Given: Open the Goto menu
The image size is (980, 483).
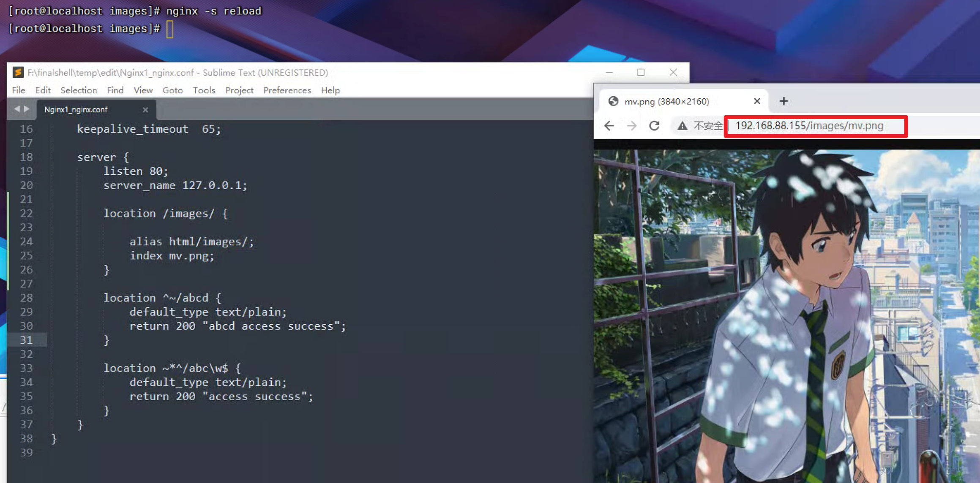Looking at the screenshot, I should [x=172, y=90].
